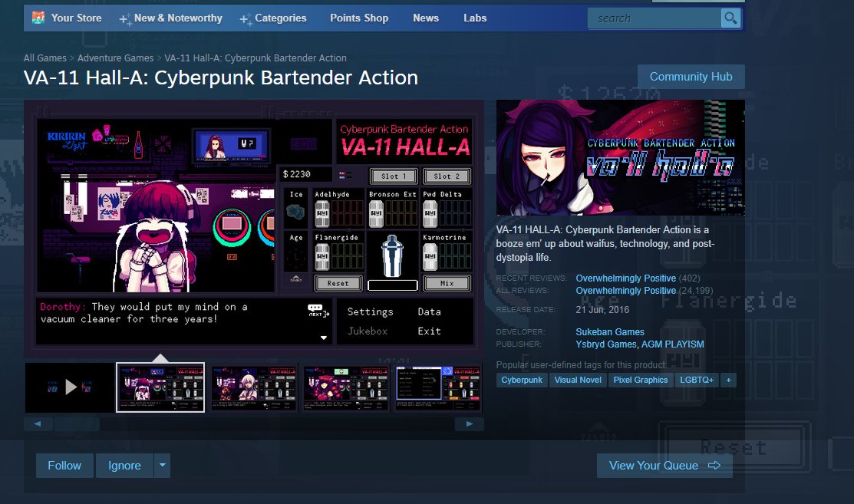Click the VA-11 Hall-A header capsule image

(620, 157)
